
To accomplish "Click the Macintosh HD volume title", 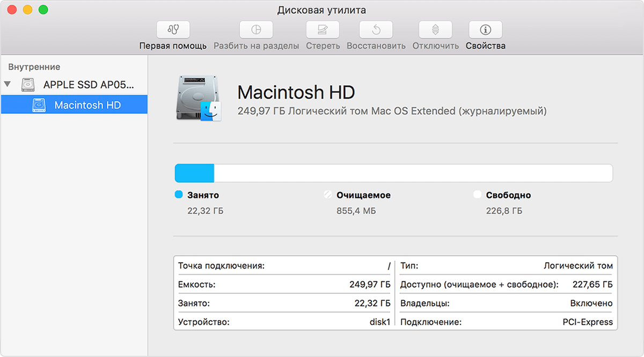I will point(296,92).
